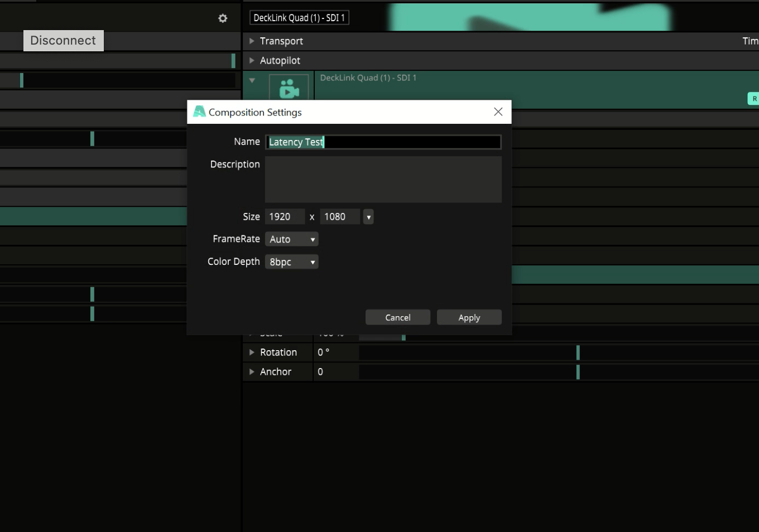Open the Color Depth 8bpc dropdown
This screenshot has height=532, width=759.
coord(291,262)
